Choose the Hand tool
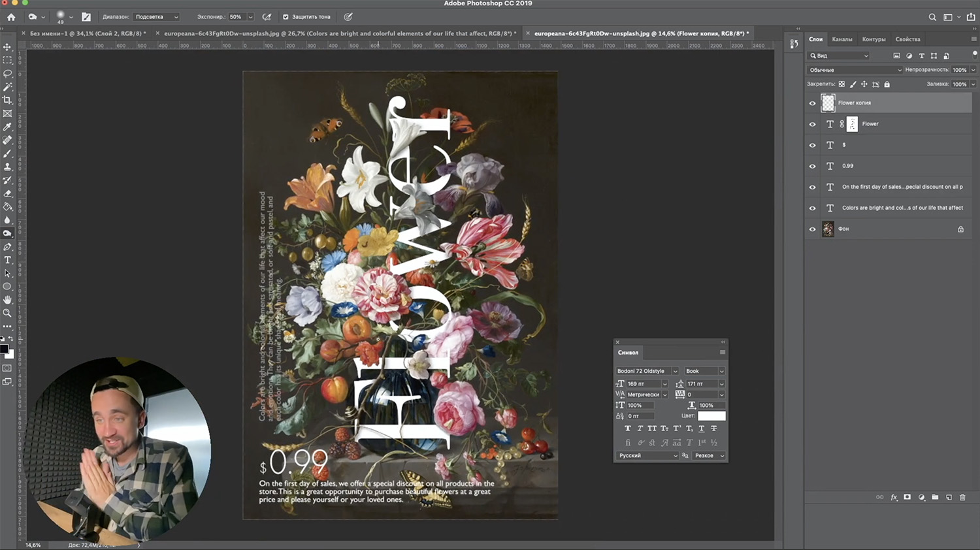 pos(7,300)
